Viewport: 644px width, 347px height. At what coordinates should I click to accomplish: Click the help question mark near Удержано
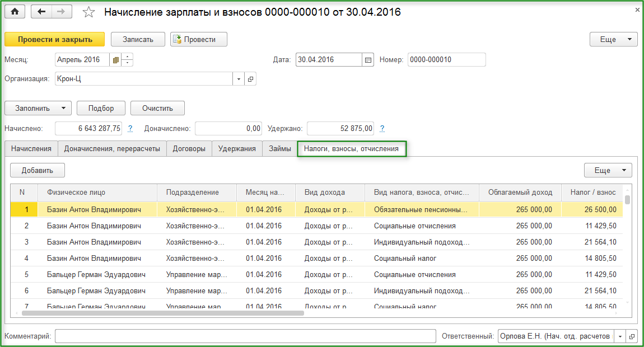pos(382,129)
